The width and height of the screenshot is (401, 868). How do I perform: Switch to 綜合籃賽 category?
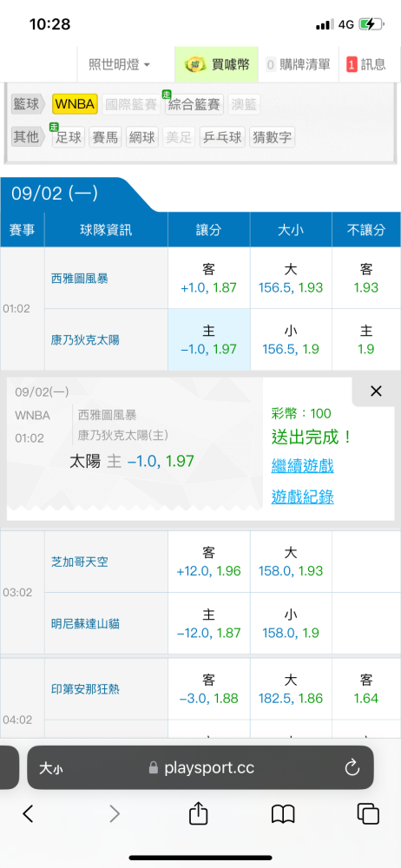tap(194, 105)
